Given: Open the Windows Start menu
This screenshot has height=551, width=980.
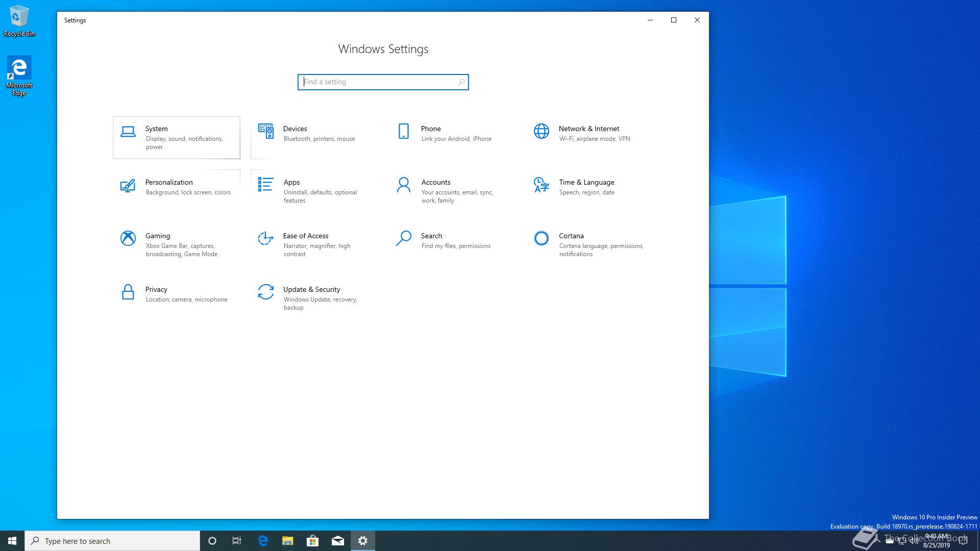Looking at the screenshot, I should tap(12, 541).
